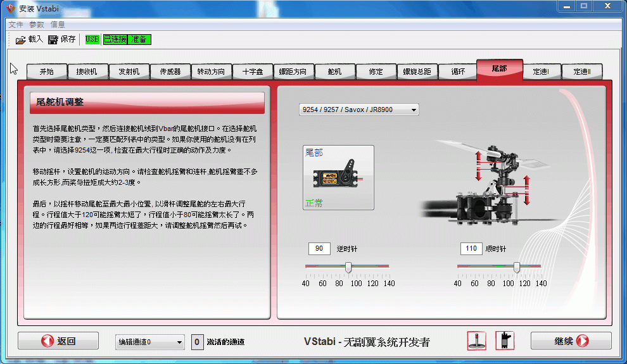
Task: Click the 逆时针 slider handle
Action: tap(348, 268)
